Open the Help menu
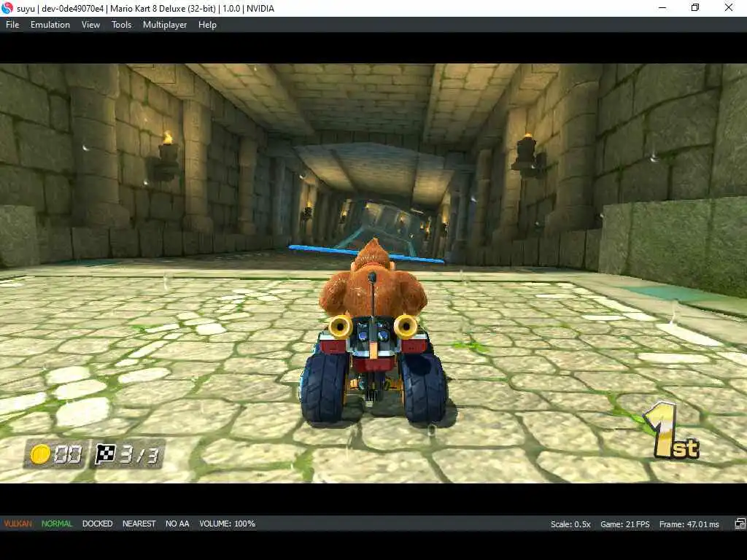747x560 pixels. click(207, 25)
